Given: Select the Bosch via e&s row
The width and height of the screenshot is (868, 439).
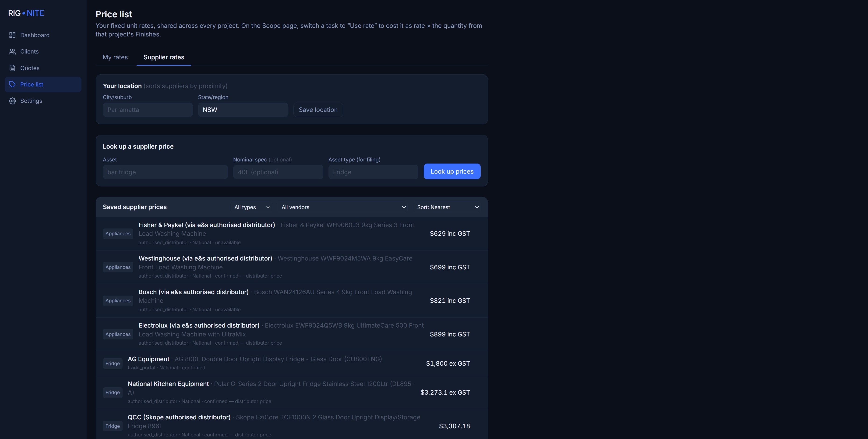Looking at the screenshot, I should [x=291, y=301].
